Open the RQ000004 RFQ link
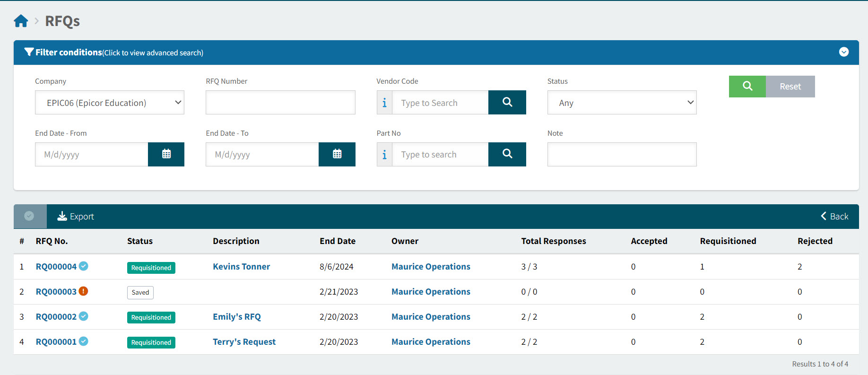This screenshot has width=868, height=375. tap(56, 267)
